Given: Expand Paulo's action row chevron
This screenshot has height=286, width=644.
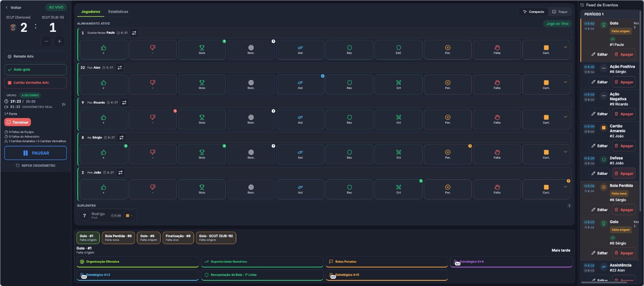Looking at the screenshot, I should [x=566, y=47].
